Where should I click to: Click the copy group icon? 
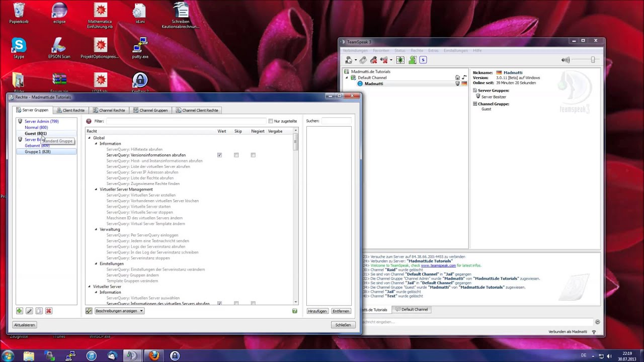point(39,311)
